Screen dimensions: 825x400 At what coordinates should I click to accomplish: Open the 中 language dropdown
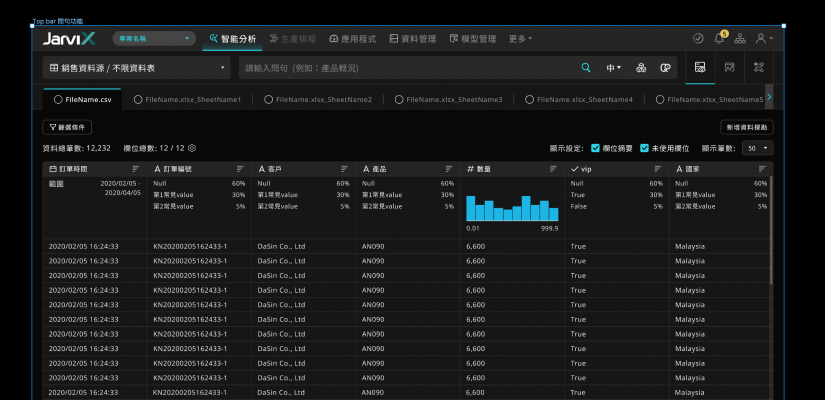[x=613, y=68]
